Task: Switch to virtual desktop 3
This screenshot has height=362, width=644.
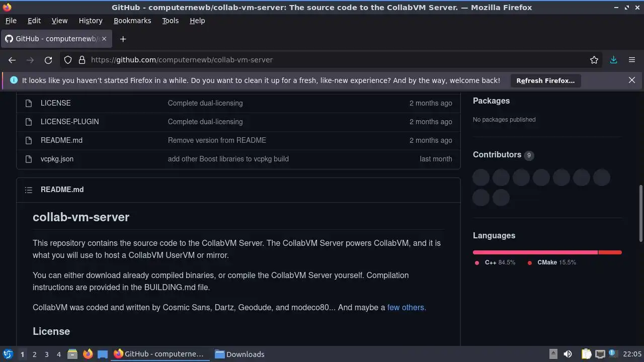Action: click(47, 354)
